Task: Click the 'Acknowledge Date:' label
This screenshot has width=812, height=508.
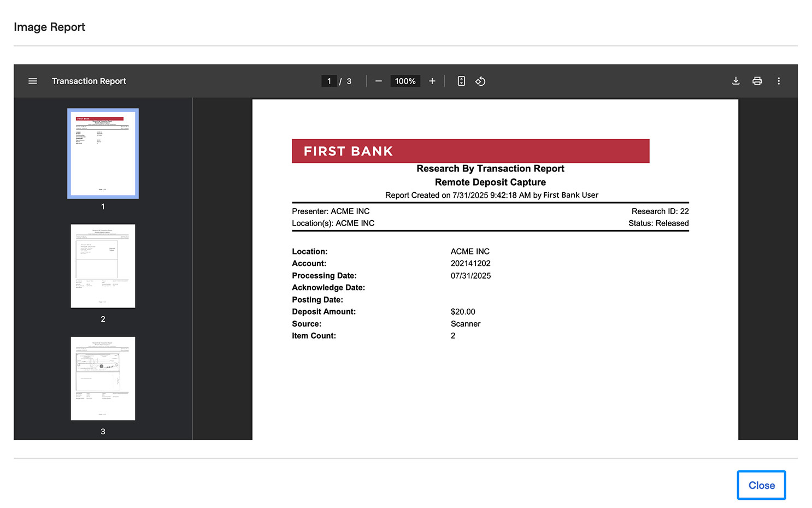Action: 328,288
